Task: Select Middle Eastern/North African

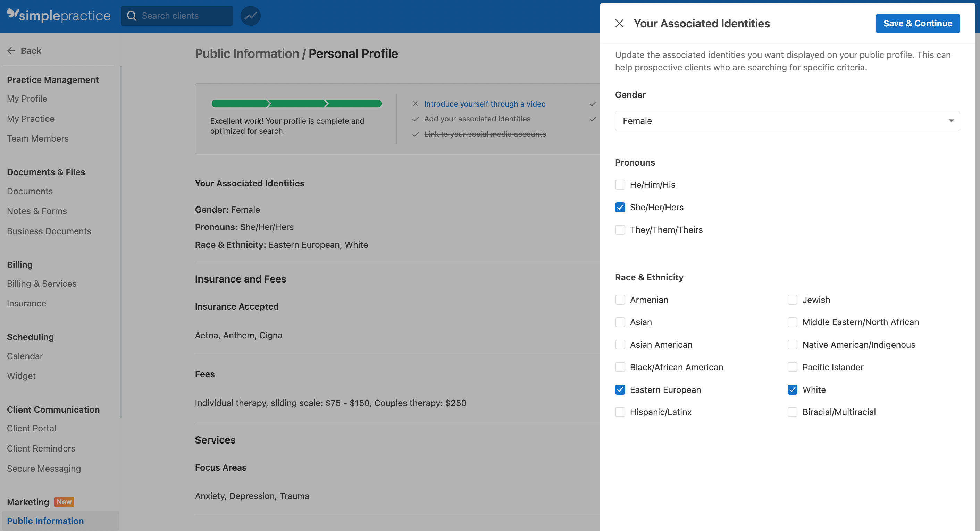Action: click(x=793, y=322)
